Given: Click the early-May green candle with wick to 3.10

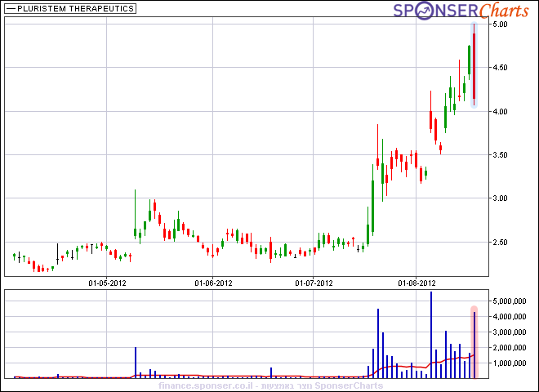Looking at the screenshot, I should tap(135, 214).
